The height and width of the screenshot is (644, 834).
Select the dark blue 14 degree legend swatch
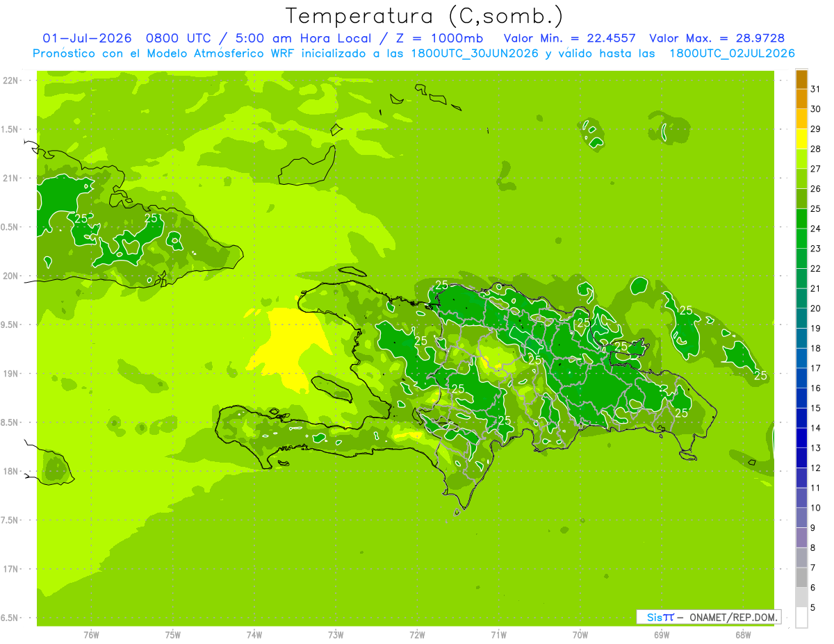tap(801, 418)
